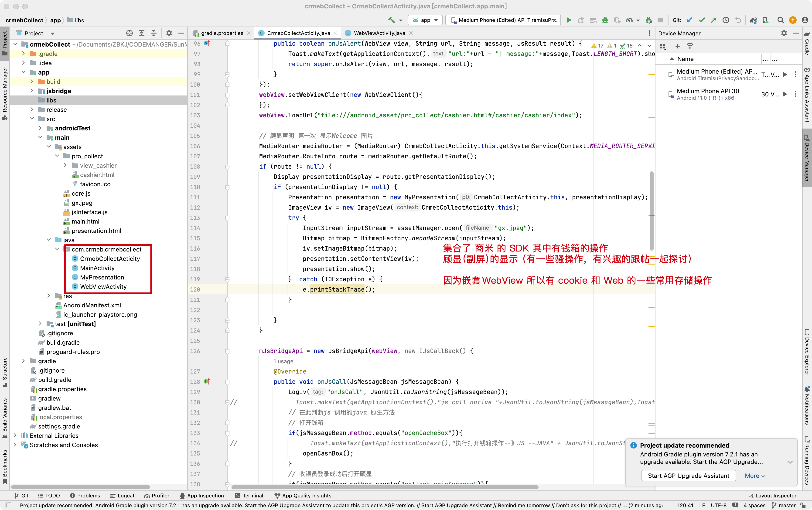Toggle Notifications tool window
Screen dimensions: 812x510
[x=807, y=405]
